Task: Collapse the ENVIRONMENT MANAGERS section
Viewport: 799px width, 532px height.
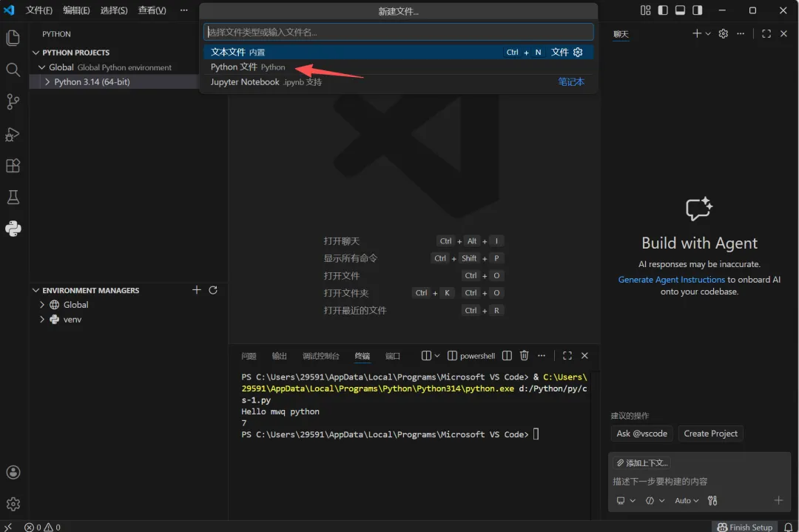Action: click(36, 290)
